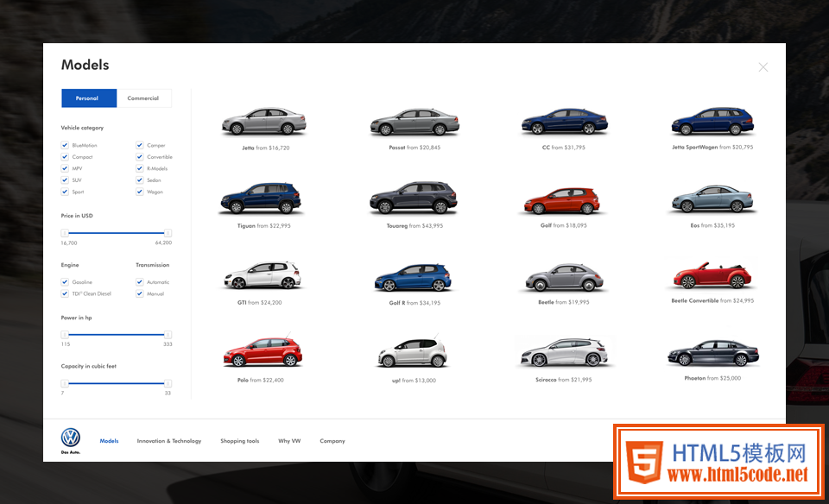
Task: Select the red Beetle Convertible image
Action: (712, 275)
